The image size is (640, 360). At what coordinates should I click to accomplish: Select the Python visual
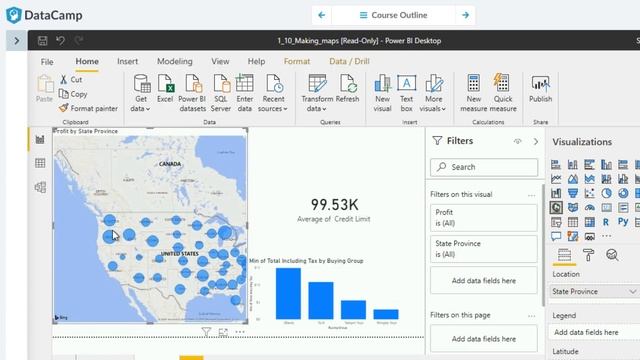pyautogui.click(x=623, y=222)
